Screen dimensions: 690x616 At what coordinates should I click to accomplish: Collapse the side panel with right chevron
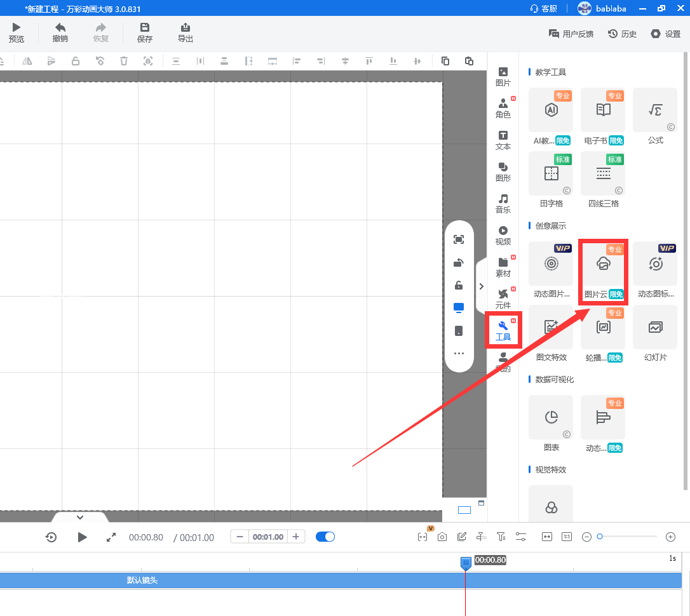pos(481,286)
